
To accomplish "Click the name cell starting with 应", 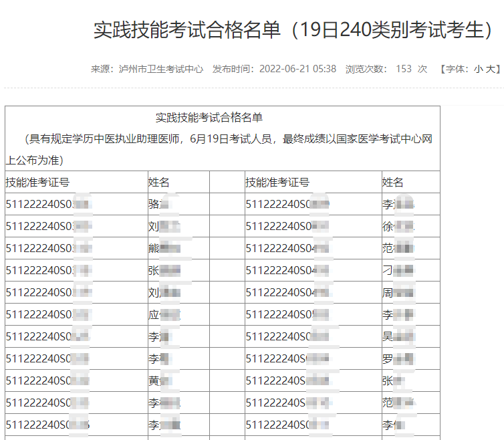I will click(x=164, y=314).
